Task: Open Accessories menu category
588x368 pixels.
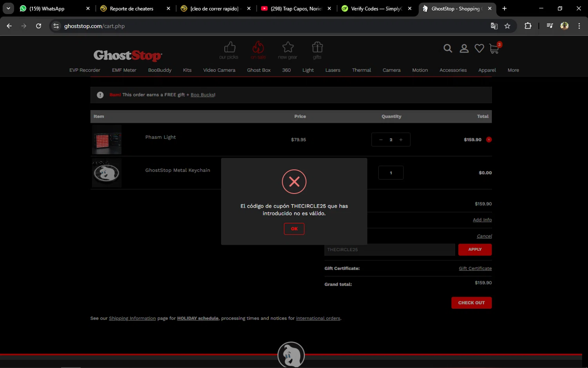Action: (453, 70)
